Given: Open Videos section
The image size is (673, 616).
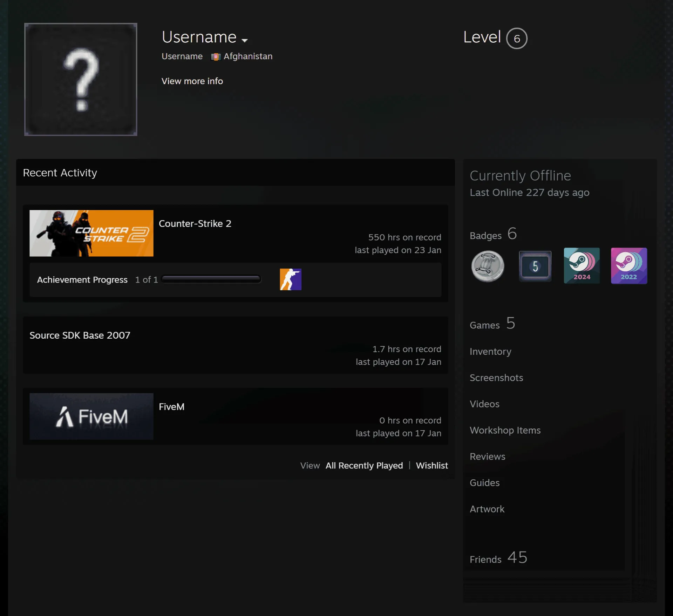Looking at the screenshot, I should click(484, 404).
